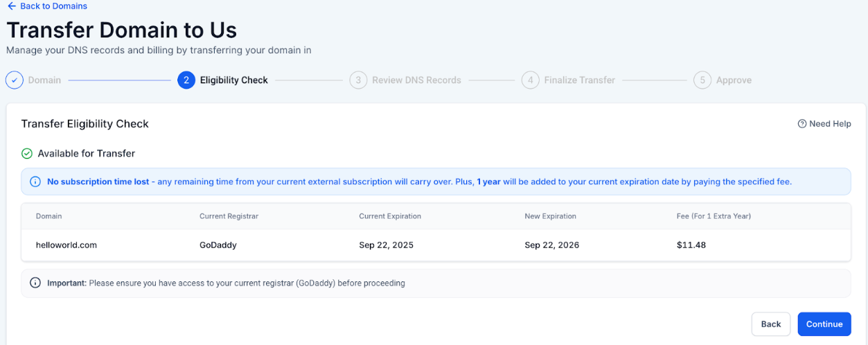Click the step 5 number circle
The image size is (868, 345).
click(702, 80)
